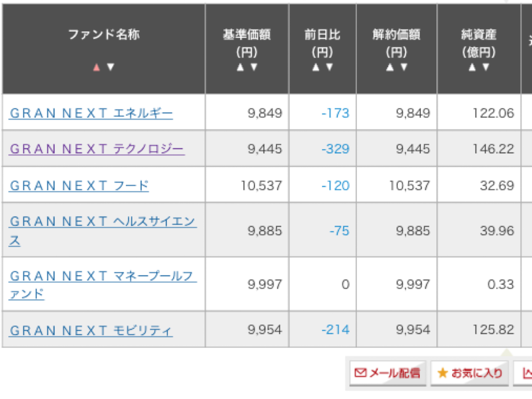Sort fund name descending arrow
This screenshot has height=399, width=532.
coord(110,67)
